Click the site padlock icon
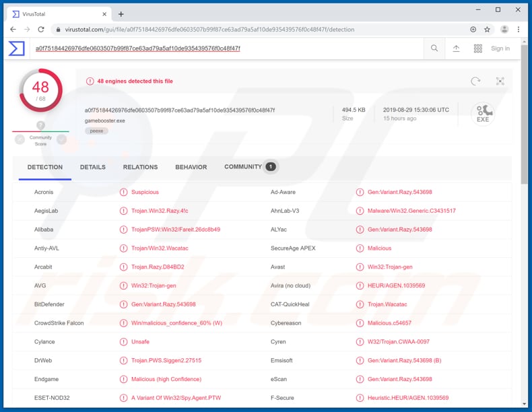The height and width of the screenshot is (412, 532). pos(58,30)
